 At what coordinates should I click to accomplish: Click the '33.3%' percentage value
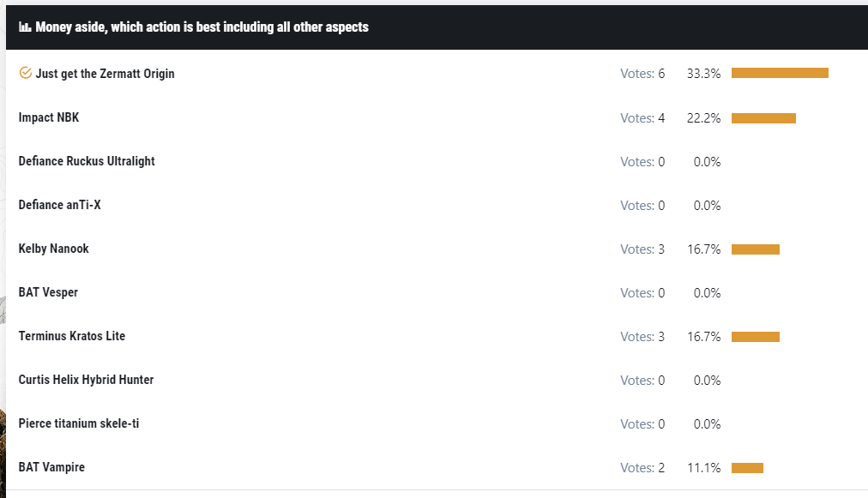[703, 74]
